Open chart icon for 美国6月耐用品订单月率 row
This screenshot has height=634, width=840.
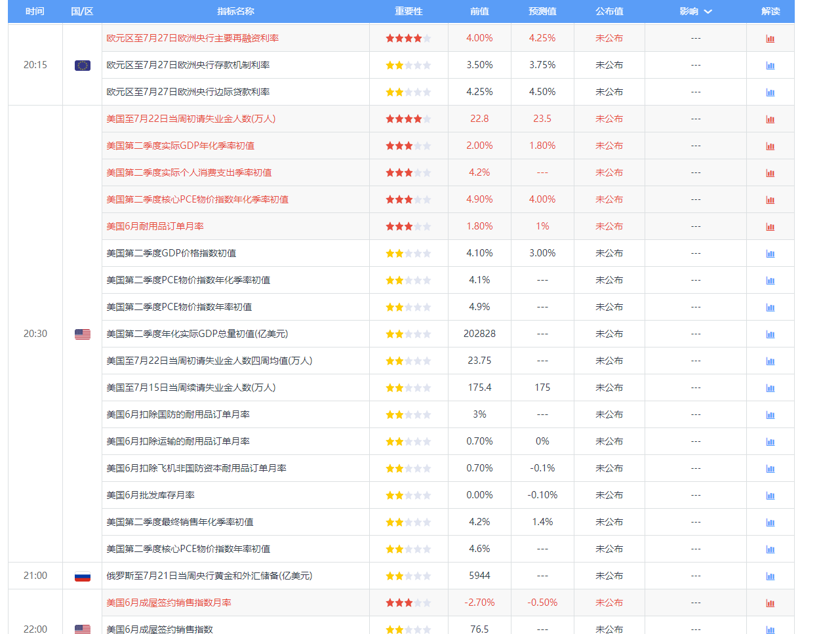pyautogui.click(x=770, y=227)
